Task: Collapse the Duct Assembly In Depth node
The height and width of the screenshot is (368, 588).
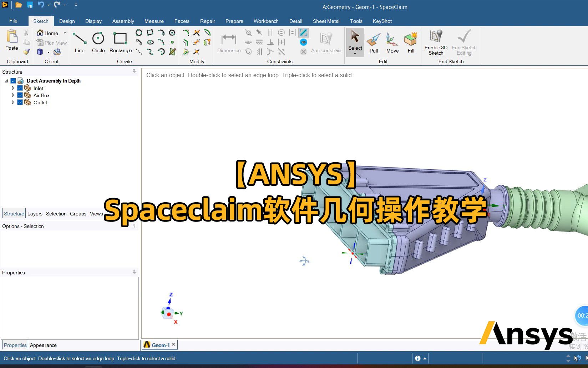Action: coord(6,81)
